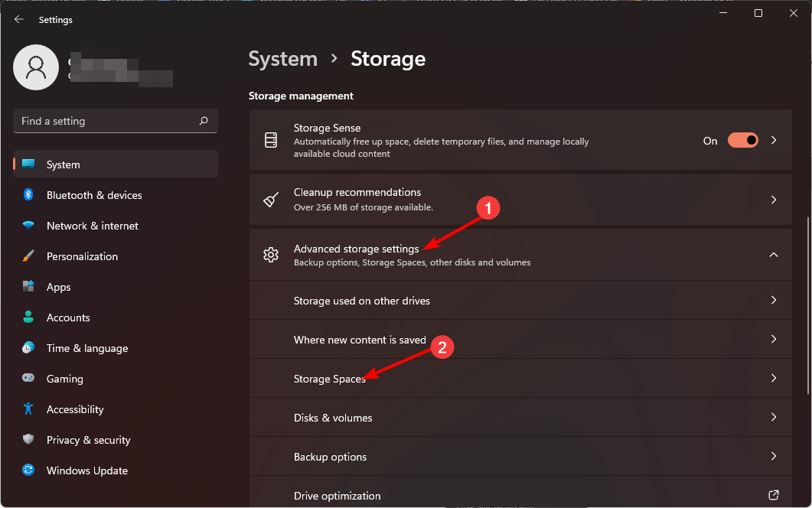
Task: Click the Bluetooth & devices icon
Action: pyautogui.click(x=28, y=195)
